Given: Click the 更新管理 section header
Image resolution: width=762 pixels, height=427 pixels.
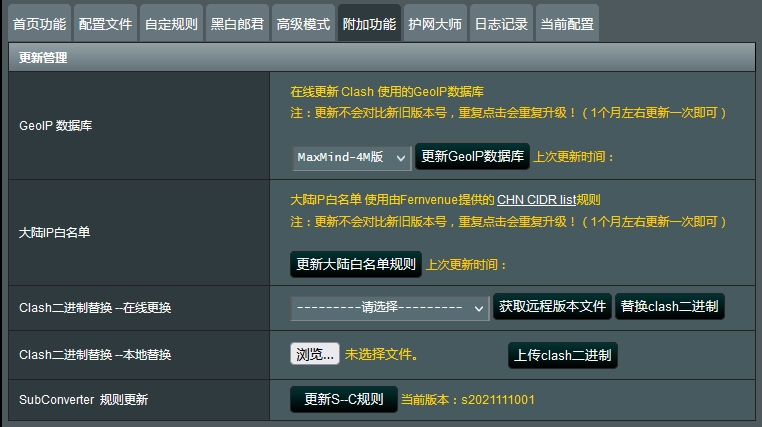Looking at the screenshot, I should coord(42,58).
